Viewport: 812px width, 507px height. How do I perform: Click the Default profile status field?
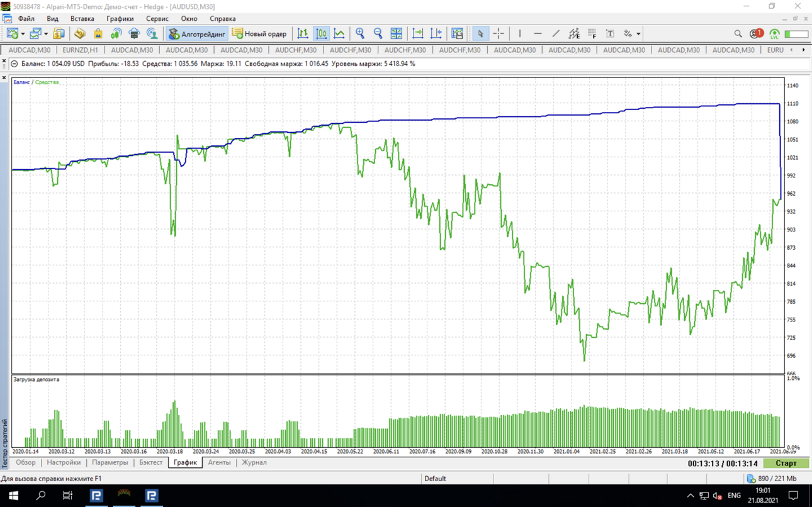[456, 479]
